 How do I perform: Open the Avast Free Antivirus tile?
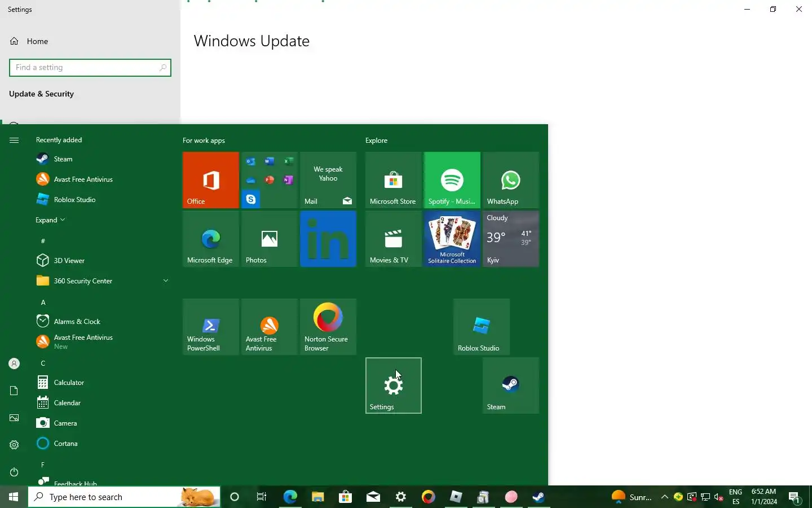[270, 327]
